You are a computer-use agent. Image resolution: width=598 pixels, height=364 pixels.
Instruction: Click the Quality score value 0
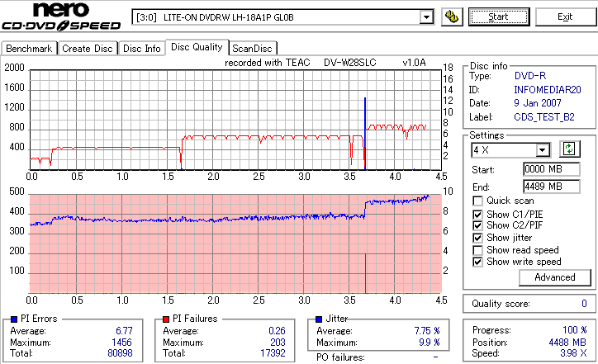[x=584, y=304]
